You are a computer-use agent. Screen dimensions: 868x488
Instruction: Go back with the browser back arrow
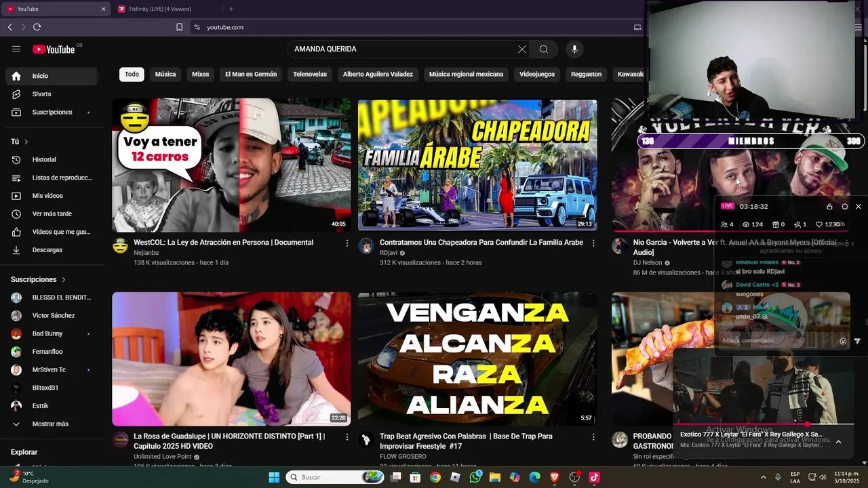[10, 27]
